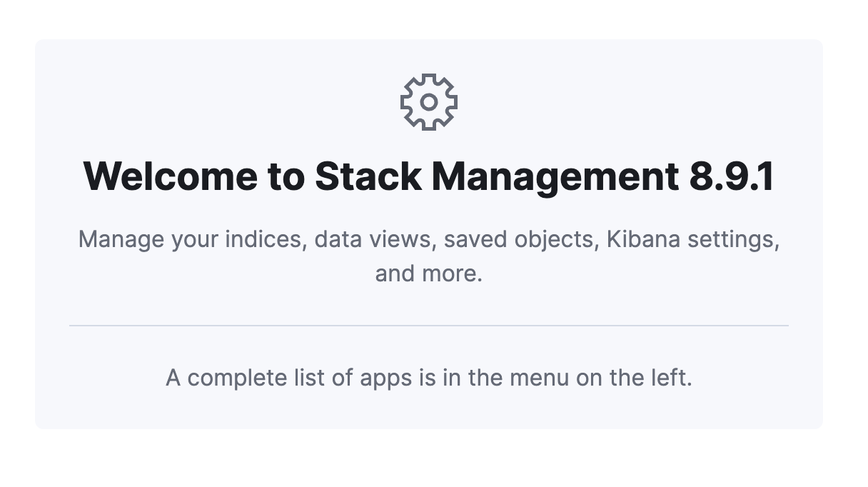
Task: Click the right side of the gear graphic
Action: point(454,101)
